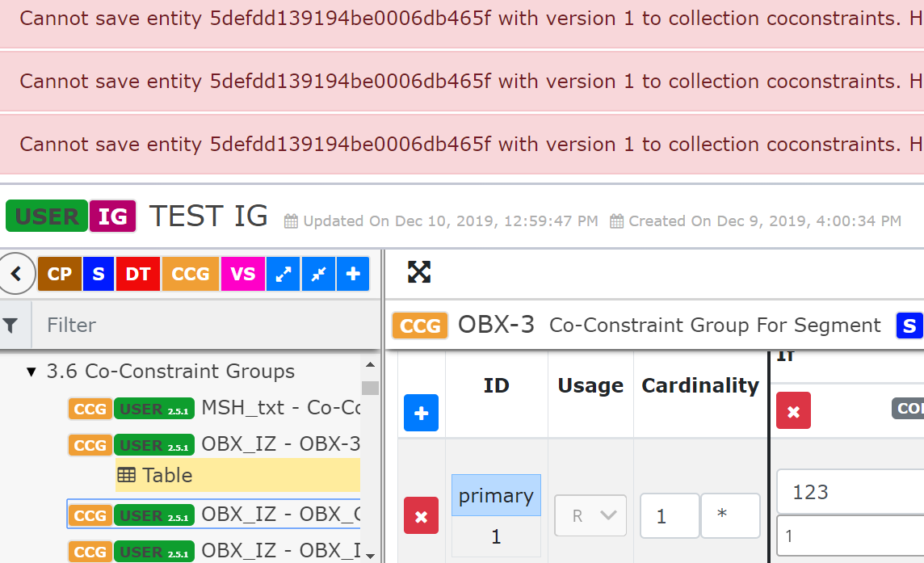Collapse the 3.6 Co-Constraint Groups section

(31, 372)
